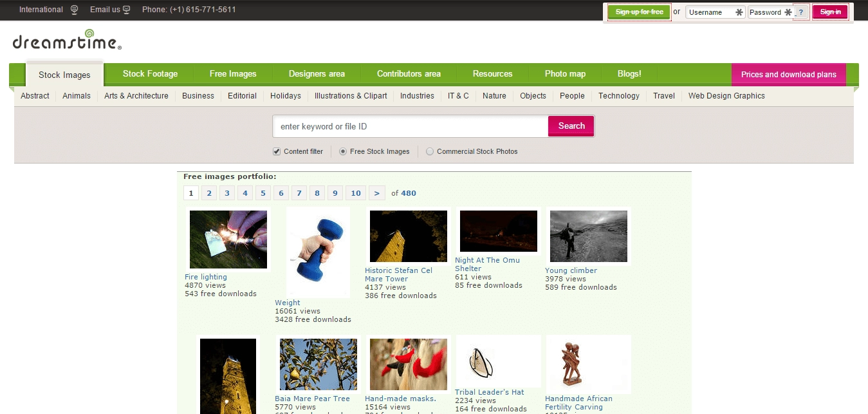Click the Fire lighting title link
This screenshot has width=868, height=414.
[206, 277]
